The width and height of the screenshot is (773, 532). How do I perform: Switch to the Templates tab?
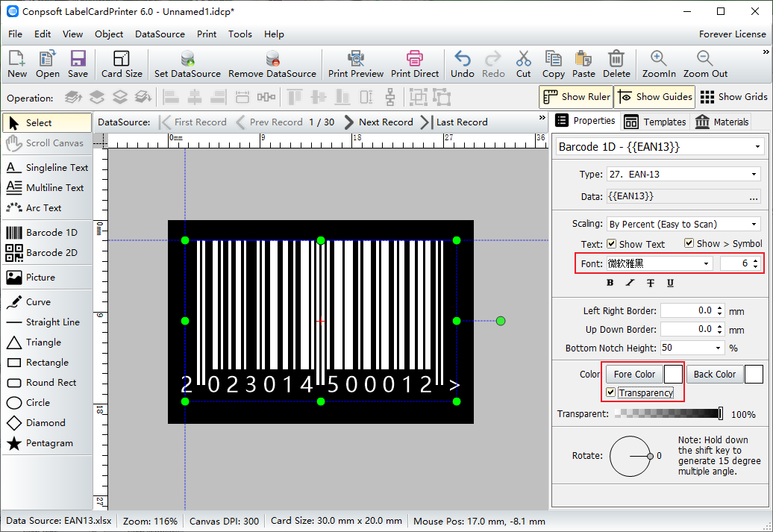[x=654, y=122]
